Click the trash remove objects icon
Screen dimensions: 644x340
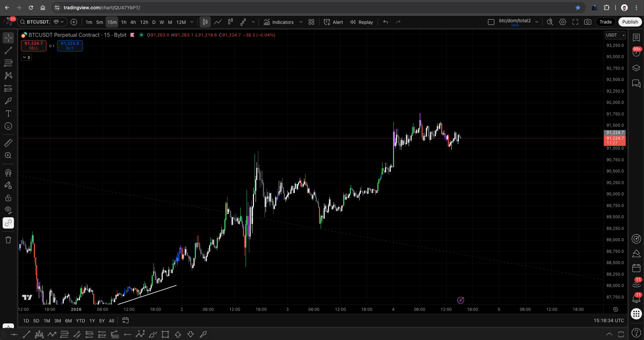(8, 240)
